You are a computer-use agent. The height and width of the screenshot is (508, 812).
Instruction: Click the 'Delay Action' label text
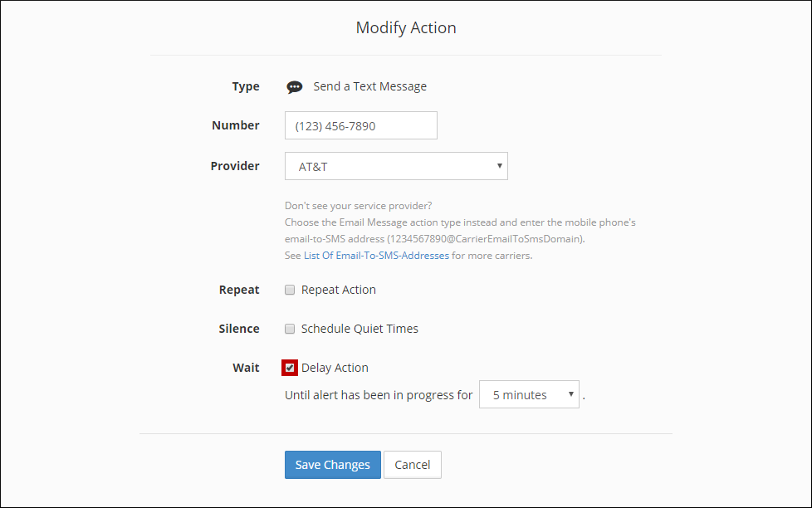[x=335, y=368]
